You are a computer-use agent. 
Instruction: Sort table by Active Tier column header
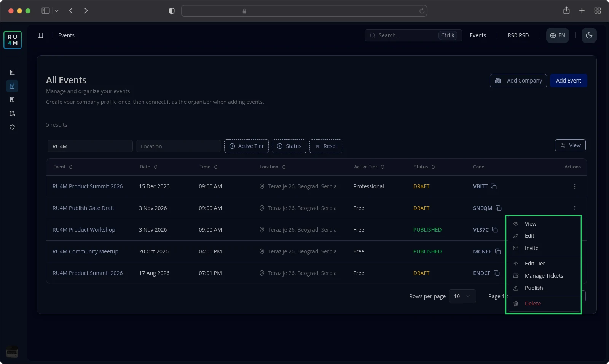369,167
